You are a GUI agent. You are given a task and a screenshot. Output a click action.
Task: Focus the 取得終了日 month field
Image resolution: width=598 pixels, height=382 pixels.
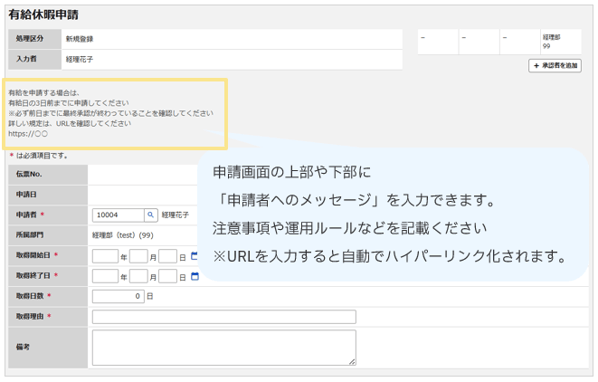[x=138, y=276]
